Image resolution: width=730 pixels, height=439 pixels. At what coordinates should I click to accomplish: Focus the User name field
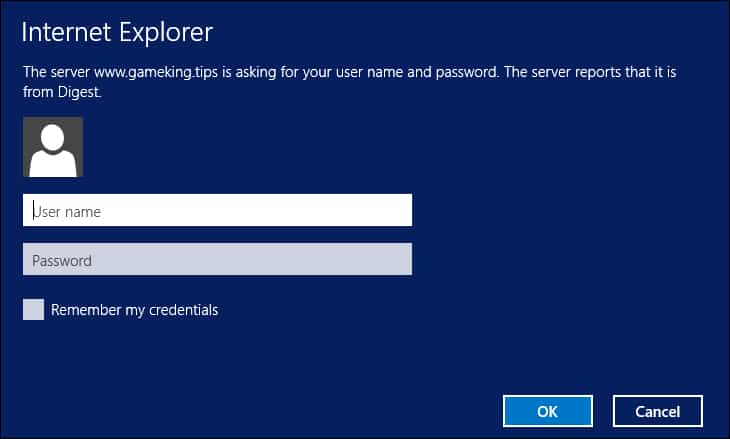pos(217,210)
